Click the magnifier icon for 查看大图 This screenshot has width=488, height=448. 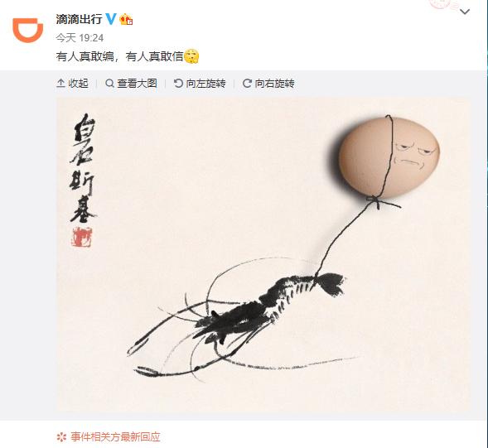(109, 84)
